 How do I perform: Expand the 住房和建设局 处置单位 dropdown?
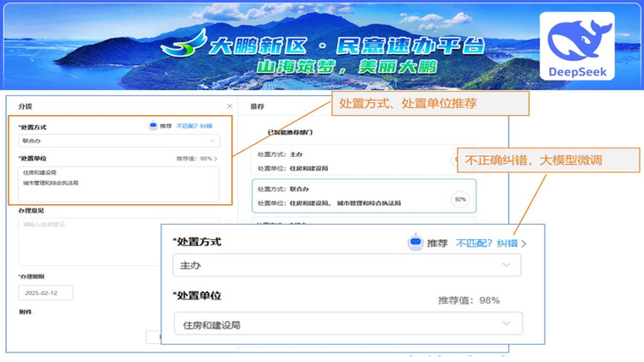(347, 324)
